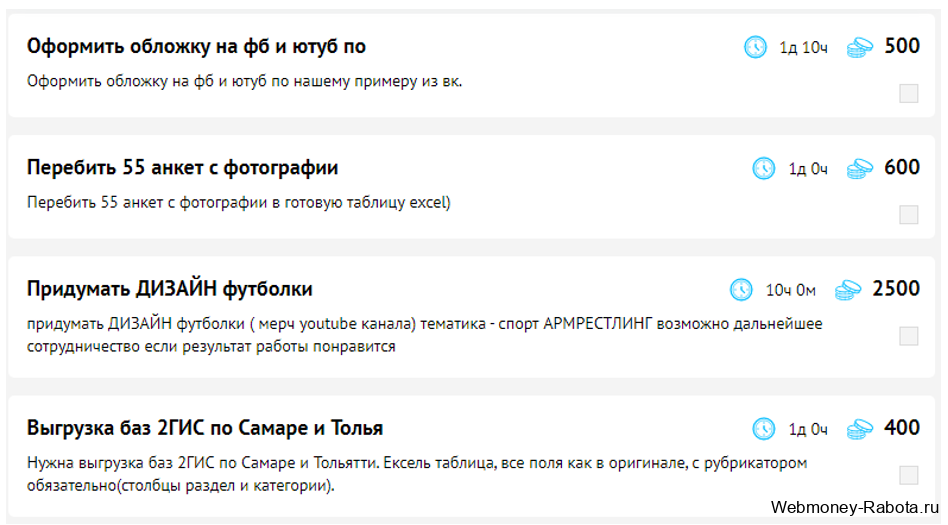Open task Перебить 55 анкет с фотографии

point(182,168)
